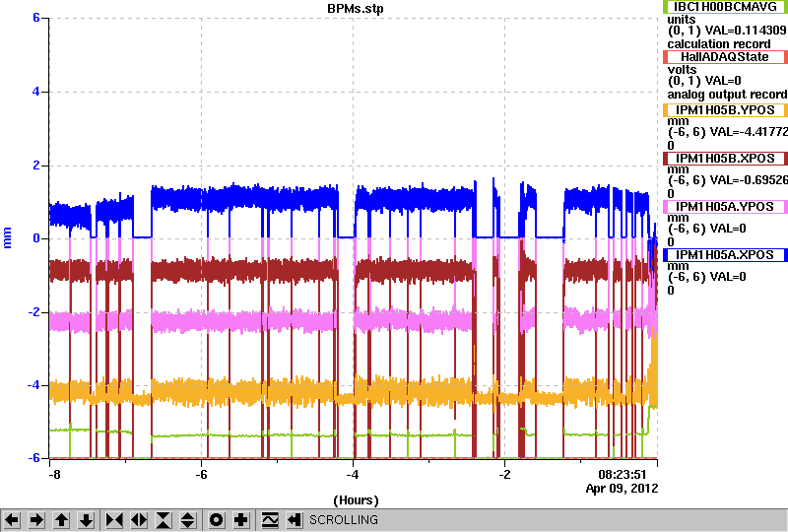The height and width of the screenshot is (532, 788).
Task: Click the Apr 09, 2012 date label
Action: point(623,489)
